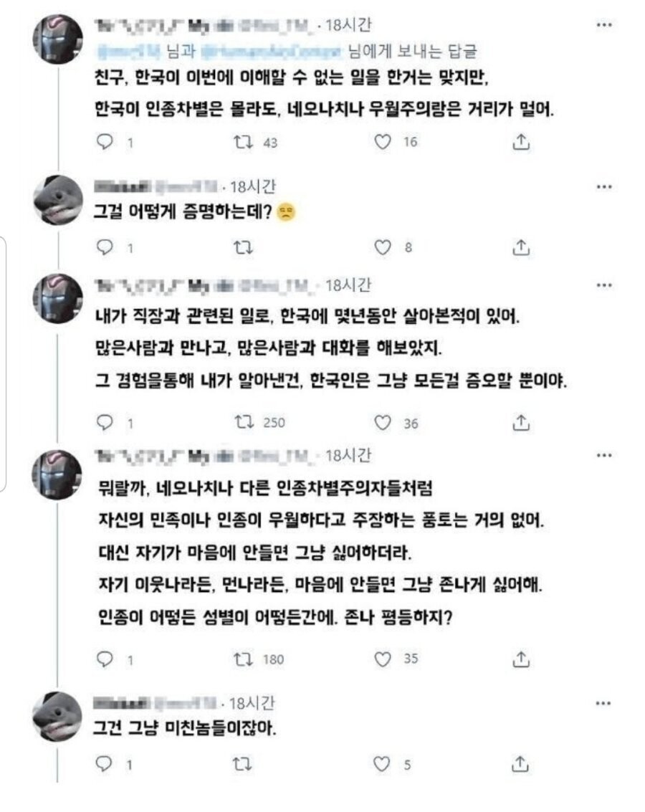645x812 pixels.
Task: Open the shark avatar profile on the last tweet
Action: (x=58, y=716)
